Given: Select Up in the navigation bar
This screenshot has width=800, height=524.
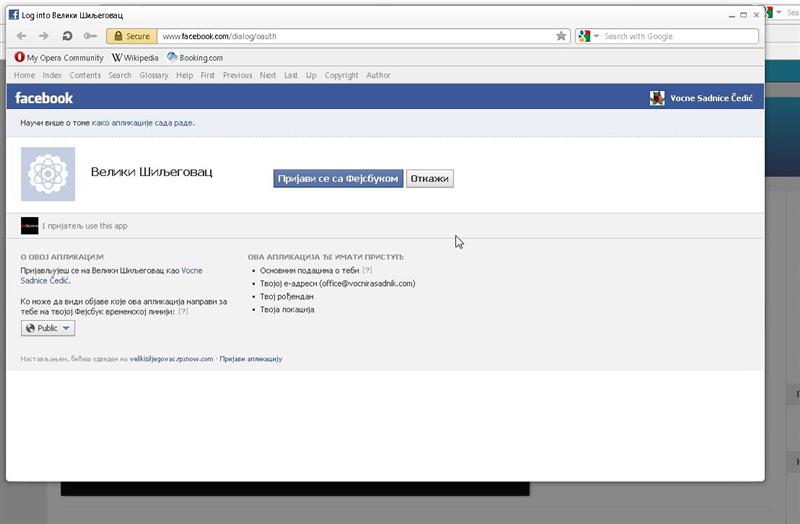Looking at the screenshot, I should pos(311,75).
